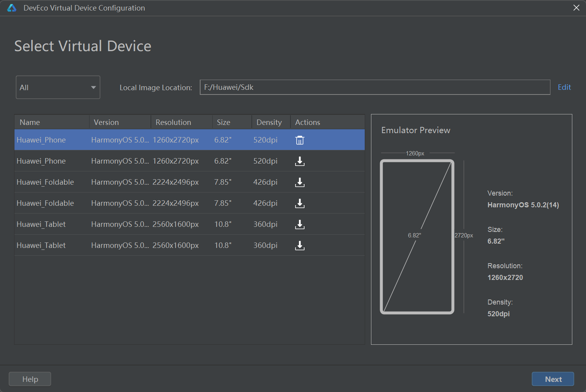This screenshot has height=392, width=586.
Task: Sort by the Name column header
Action: click(52, 122)
